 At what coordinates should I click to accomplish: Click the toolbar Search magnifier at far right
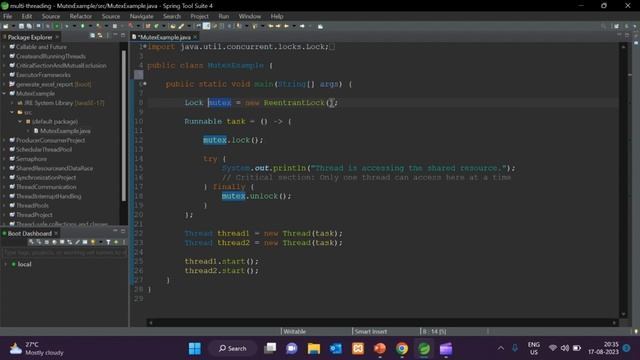(603, 26)
